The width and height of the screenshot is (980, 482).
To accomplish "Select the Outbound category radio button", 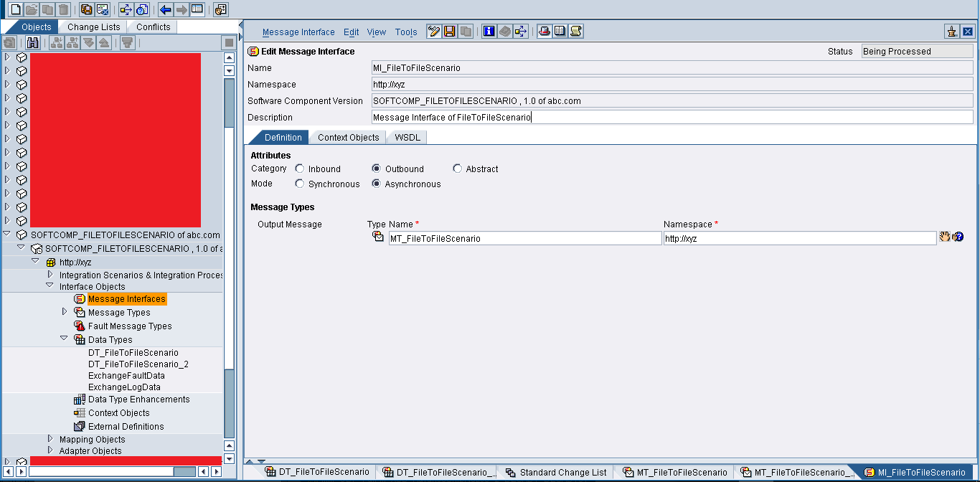I will click(375, 169).
